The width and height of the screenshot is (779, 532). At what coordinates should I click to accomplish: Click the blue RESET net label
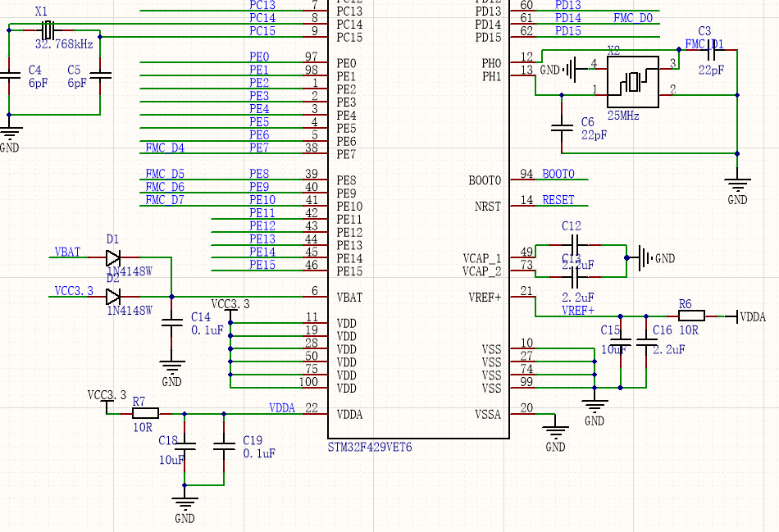point(558,200)
